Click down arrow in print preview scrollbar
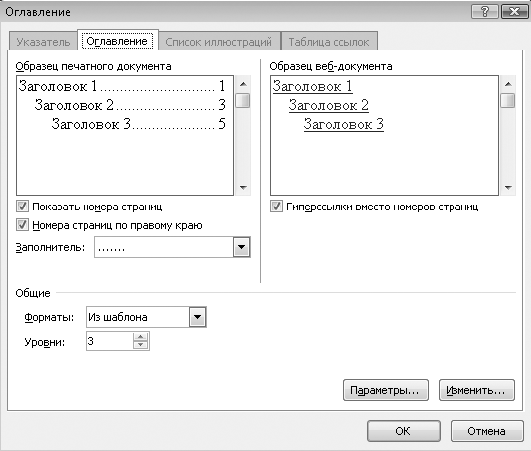Screen dimensions: 531x451 (x=243, y=187)
